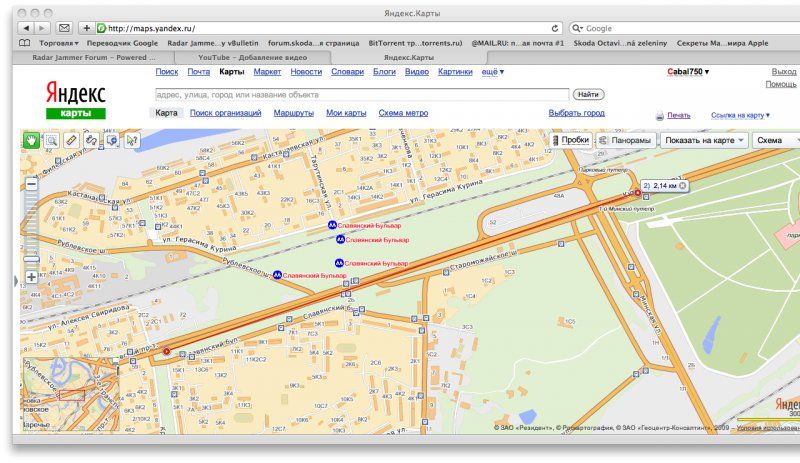Click leftmost Славянский бульвар metro marker
The image size is (800, 463).
[x=277, y=275]
